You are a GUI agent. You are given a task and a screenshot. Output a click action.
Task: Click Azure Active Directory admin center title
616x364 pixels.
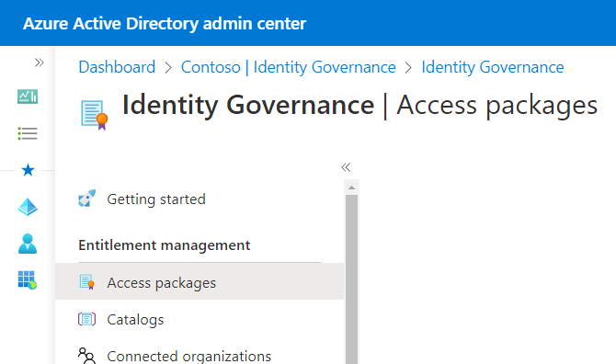(x=165, y=24)
